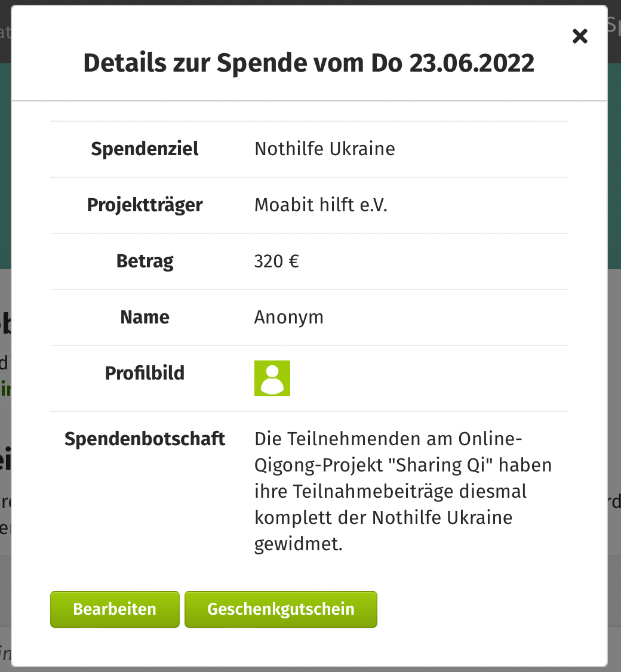Click the Moabit hilft e.V. organization name
Image resolution: width=621 pixels, height=672 pixels.
point(321,205)
